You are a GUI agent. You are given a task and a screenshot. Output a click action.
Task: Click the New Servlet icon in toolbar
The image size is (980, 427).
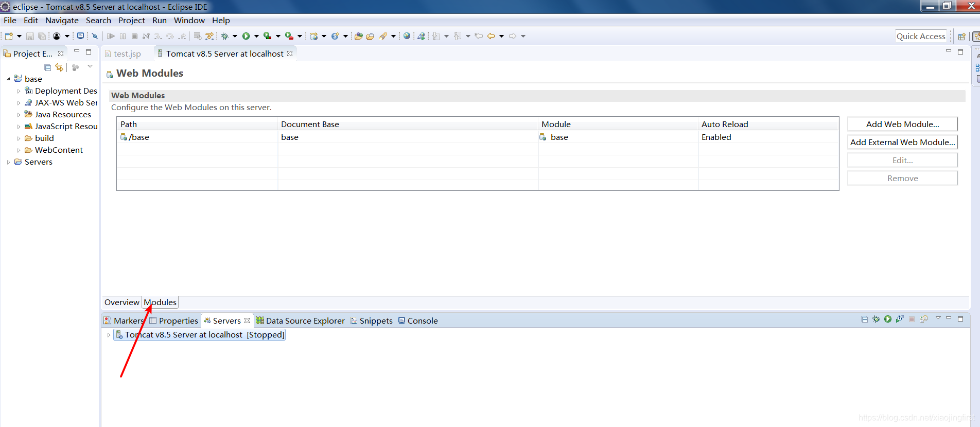[x=335, y=36]
